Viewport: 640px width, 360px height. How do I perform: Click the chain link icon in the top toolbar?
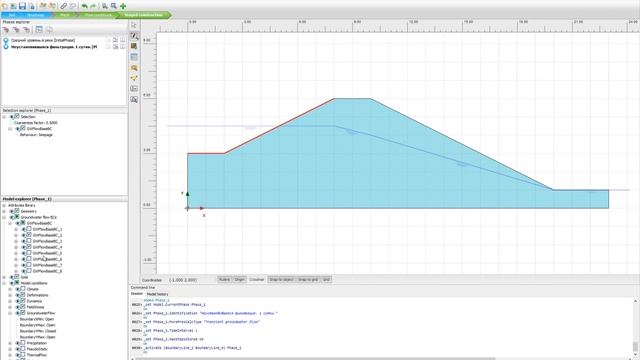[x=64, y=6]
